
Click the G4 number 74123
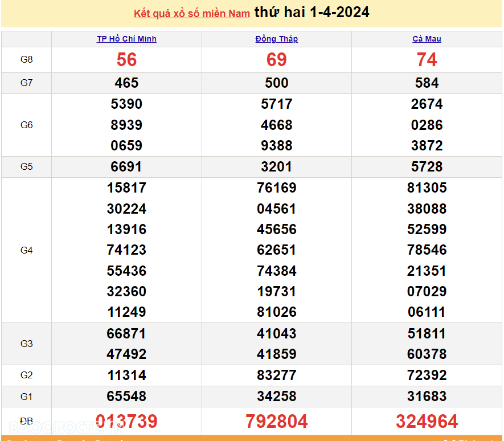pyautogui.click(x=126, y=250)
